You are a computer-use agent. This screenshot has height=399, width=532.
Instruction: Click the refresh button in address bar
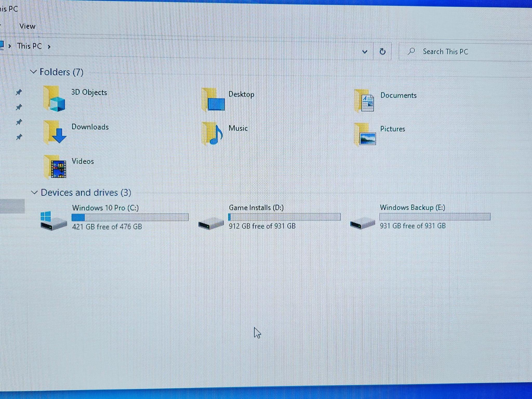click(x=382, y=51)
